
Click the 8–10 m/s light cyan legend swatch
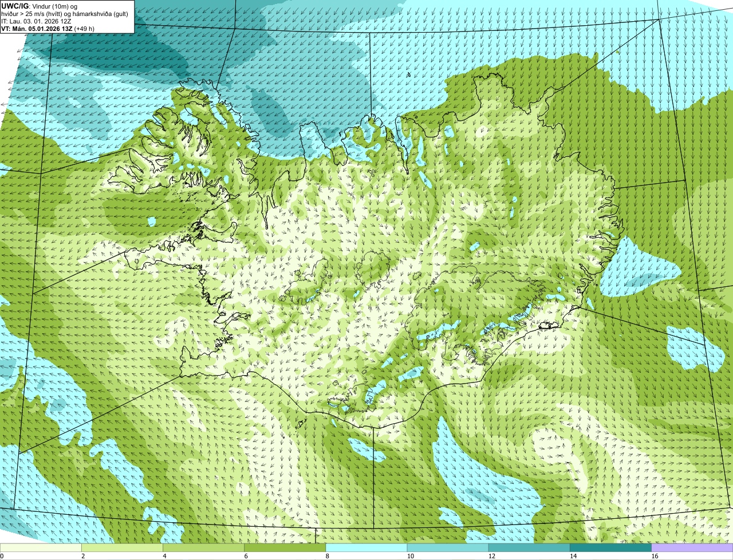(x=366, y=548)
